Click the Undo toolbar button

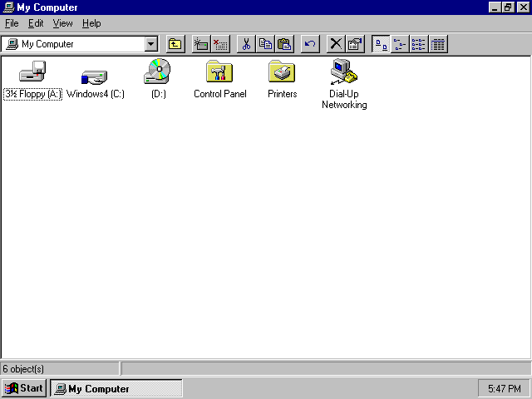click(310, 44)
